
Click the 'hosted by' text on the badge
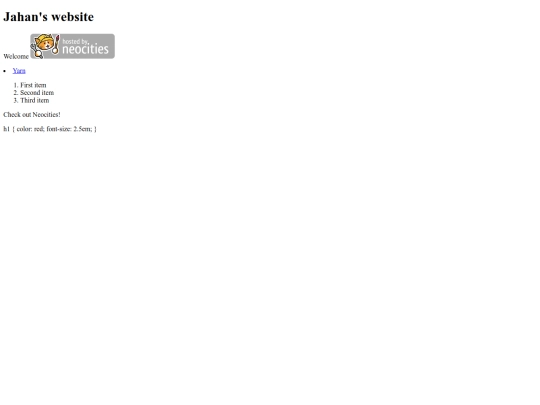tap(75, 41)
